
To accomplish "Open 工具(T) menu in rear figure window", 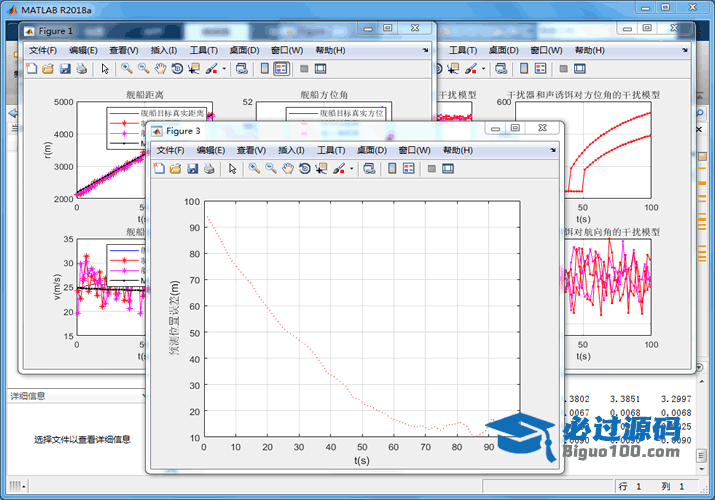I will click(463, 51).
